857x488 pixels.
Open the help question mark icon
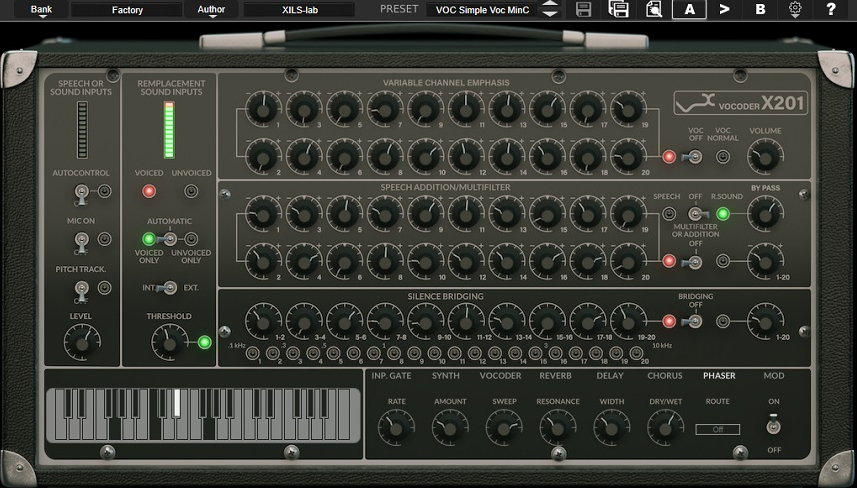[x=831, y=9]
